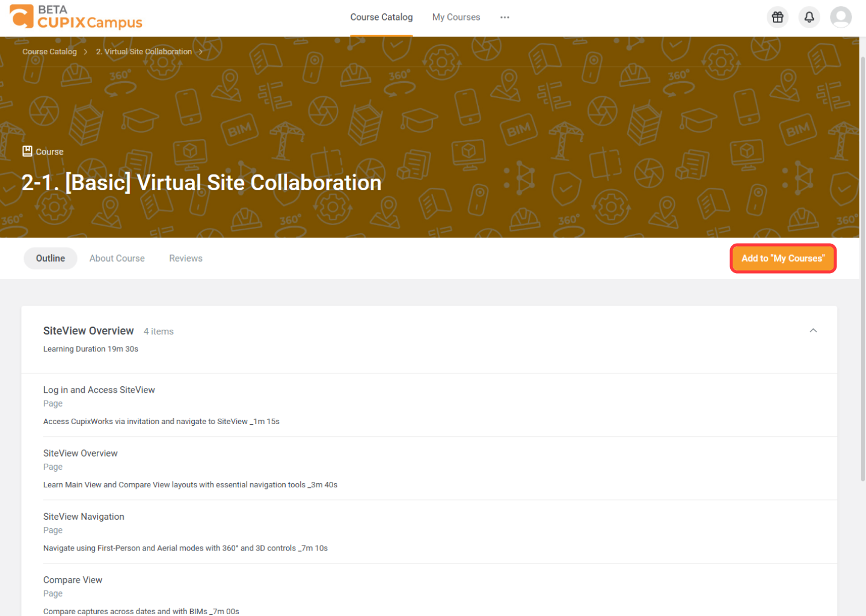Viewport: 866px width, 616px height.
Task: Switch to Course Catalog tab
Action: click(381, 17)
